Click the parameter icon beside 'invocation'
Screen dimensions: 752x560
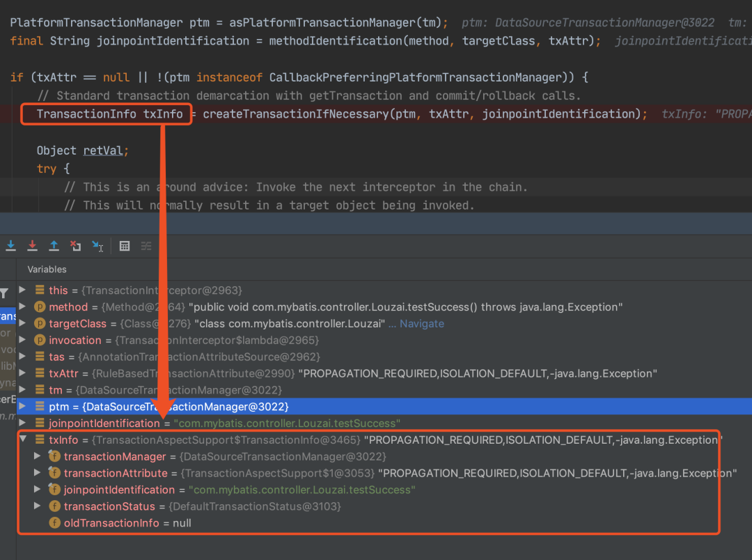(x=40, y=340)
